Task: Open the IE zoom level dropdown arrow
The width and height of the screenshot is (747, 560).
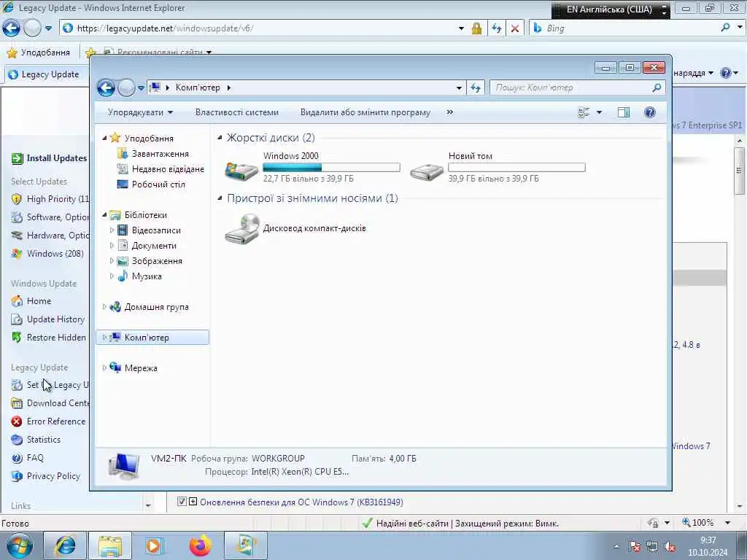Action: click(x=727, y=522)
